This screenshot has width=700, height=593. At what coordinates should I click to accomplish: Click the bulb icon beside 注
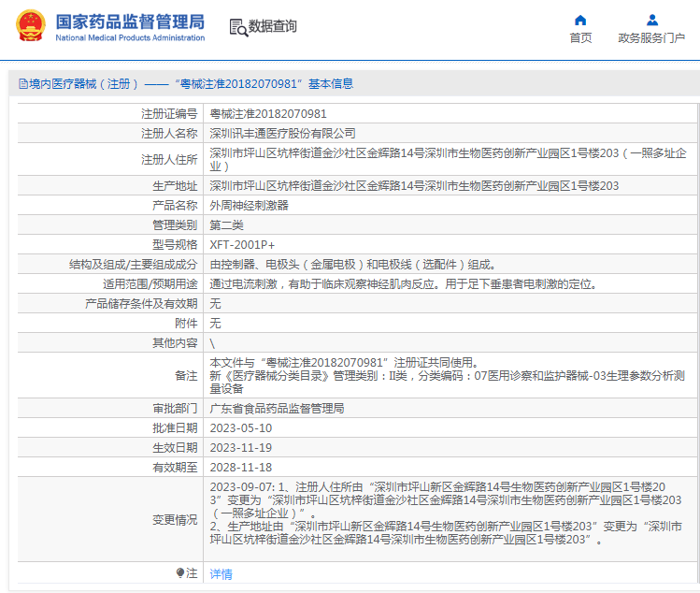(180, 572)
